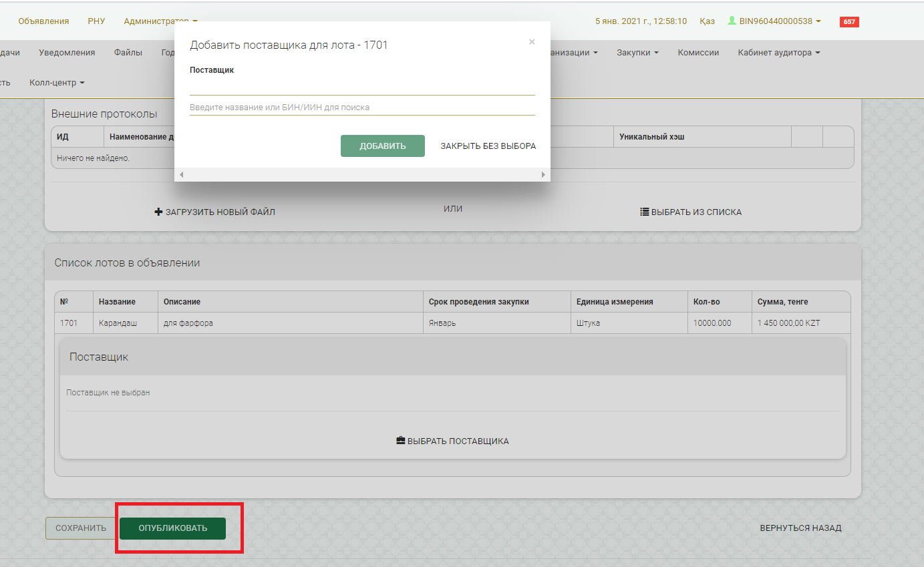Open the Закупки dropdown
The width and height of the screenshot is (924, 567).
637,53
